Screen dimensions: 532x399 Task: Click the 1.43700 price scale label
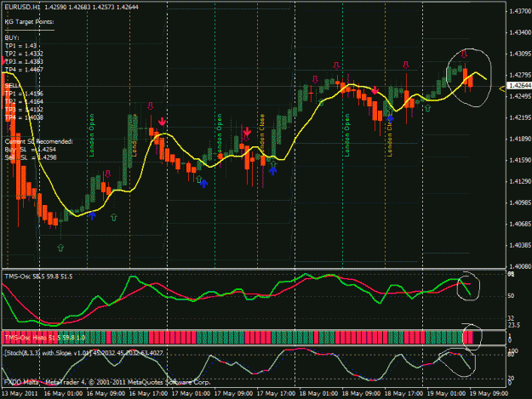tap(519, 11)
